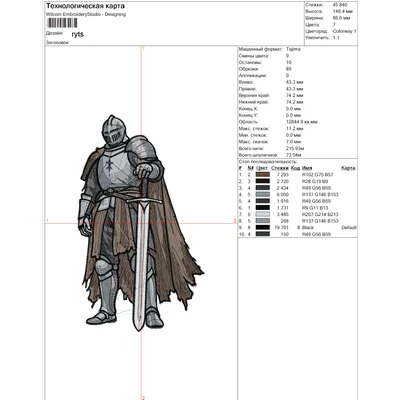Screen dimensions: 400x400
Task: Click the "Стежки" column header
Action: [x=280, y=168]
